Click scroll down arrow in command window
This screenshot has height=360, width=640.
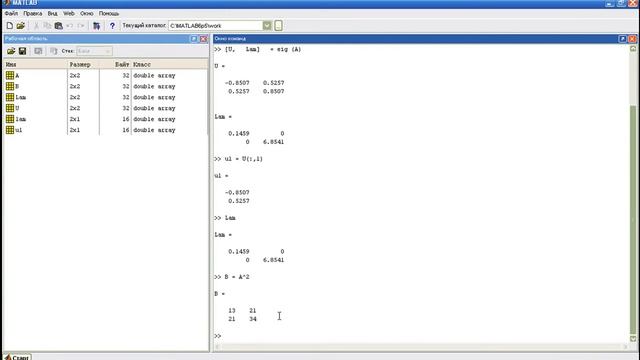point(633,339)
